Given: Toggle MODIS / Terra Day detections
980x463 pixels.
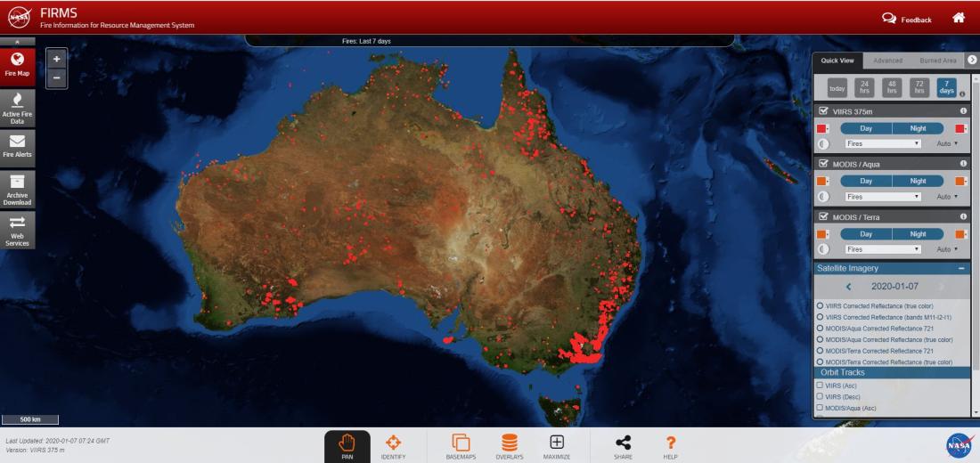Looking at the screenshot, I should click(866, 234).
